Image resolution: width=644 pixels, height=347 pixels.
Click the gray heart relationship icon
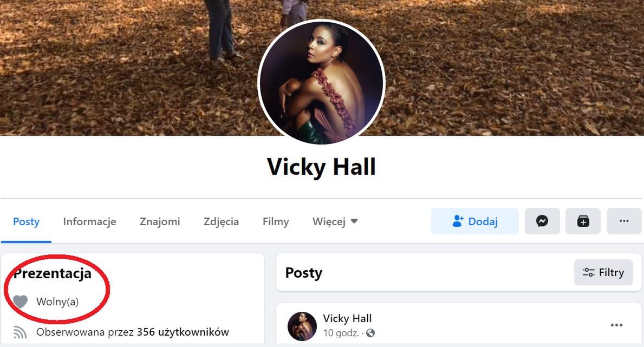(20, 302)
